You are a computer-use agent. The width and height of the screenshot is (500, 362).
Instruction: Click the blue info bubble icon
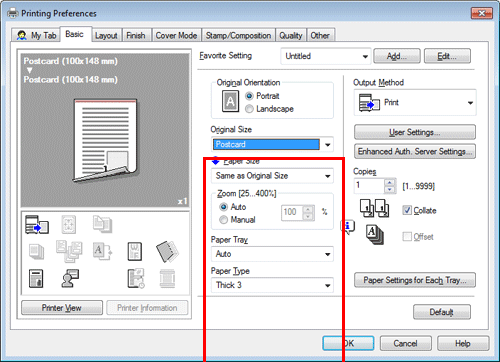[347, 227]
